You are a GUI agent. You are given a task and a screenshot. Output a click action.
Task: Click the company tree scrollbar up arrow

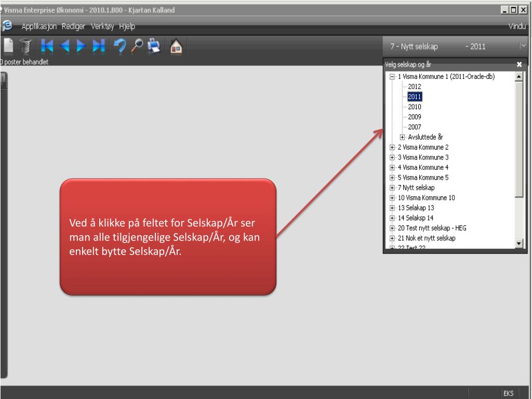coord(519,77)
